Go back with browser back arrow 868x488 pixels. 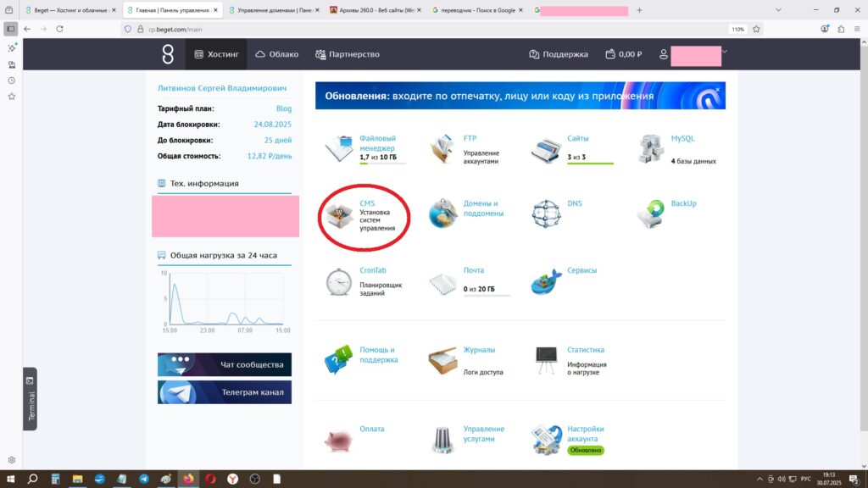click(x=27, y=29)
